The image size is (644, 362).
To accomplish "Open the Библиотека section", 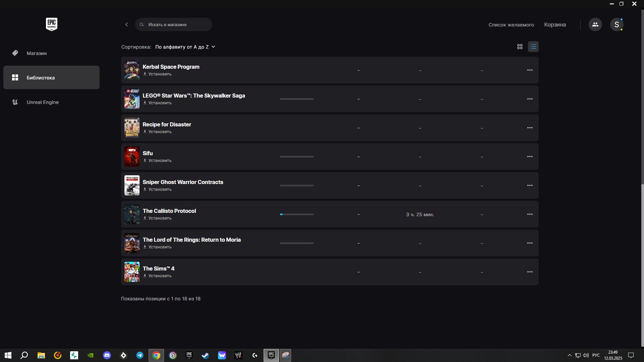I will (x=51, y=77).
